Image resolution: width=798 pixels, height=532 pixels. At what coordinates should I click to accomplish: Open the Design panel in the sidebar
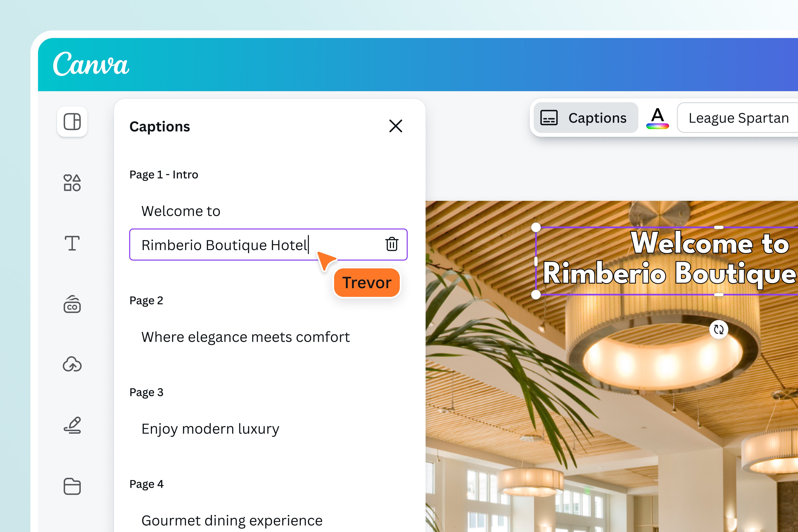[x=72, y=122]
